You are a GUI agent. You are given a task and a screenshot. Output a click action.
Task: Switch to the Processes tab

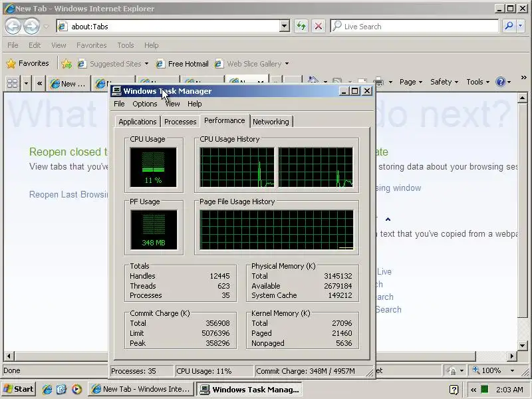(x=180, y=122)
